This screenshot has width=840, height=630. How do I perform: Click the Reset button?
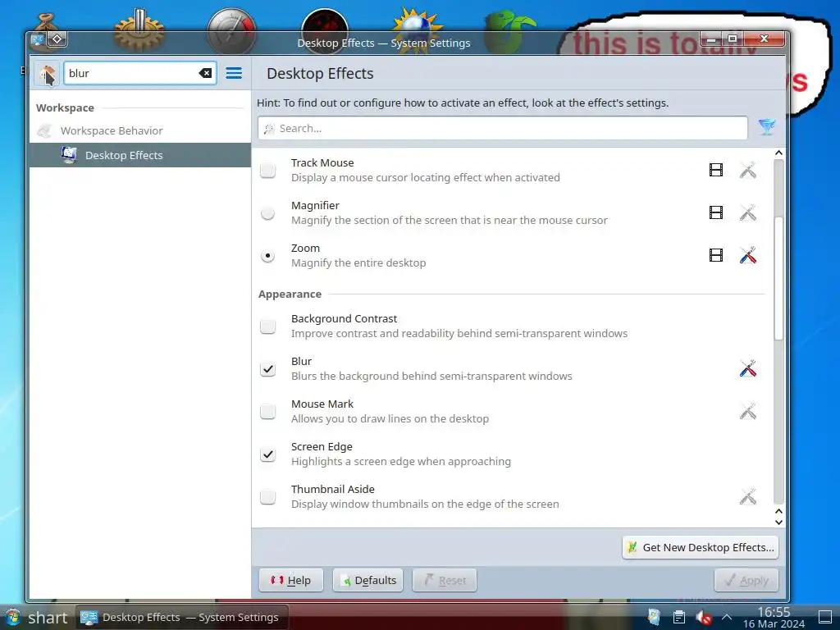coord(445,580)
